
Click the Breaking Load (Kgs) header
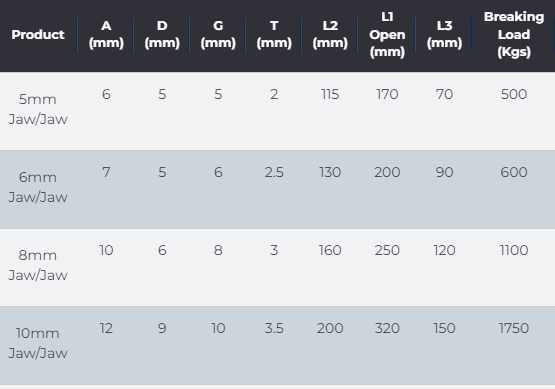[x=514, y=34]
